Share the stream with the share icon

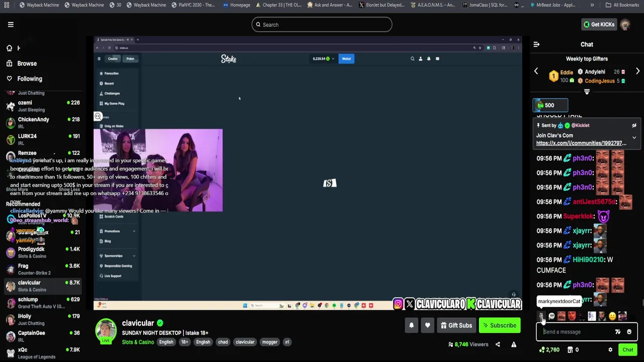pos(498,344)
